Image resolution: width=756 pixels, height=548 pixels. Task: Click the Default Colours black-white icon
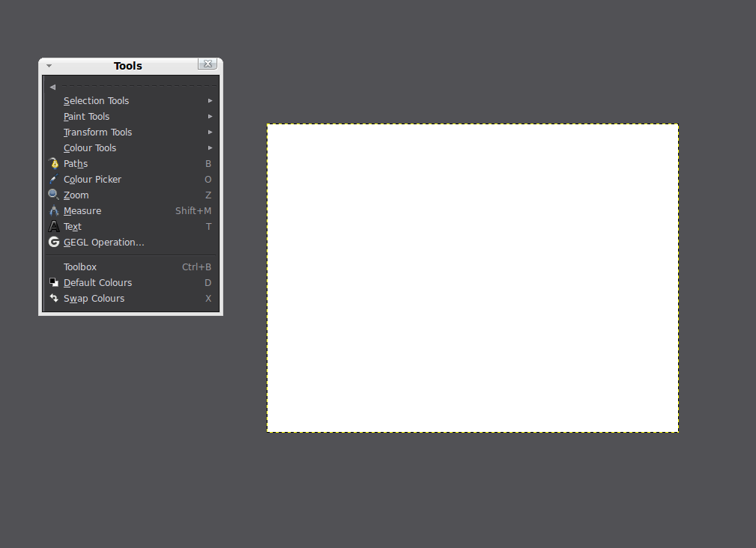coord(53,283)
